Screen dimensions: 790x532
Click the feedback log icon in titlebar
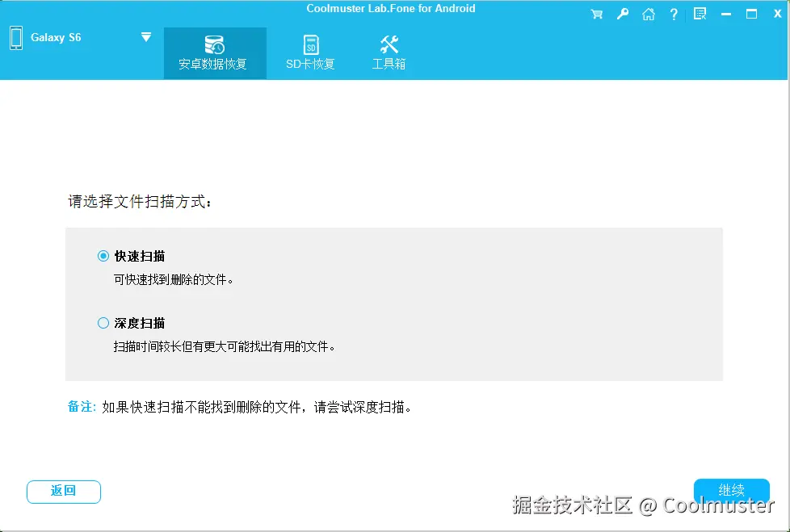coord(700,14)
